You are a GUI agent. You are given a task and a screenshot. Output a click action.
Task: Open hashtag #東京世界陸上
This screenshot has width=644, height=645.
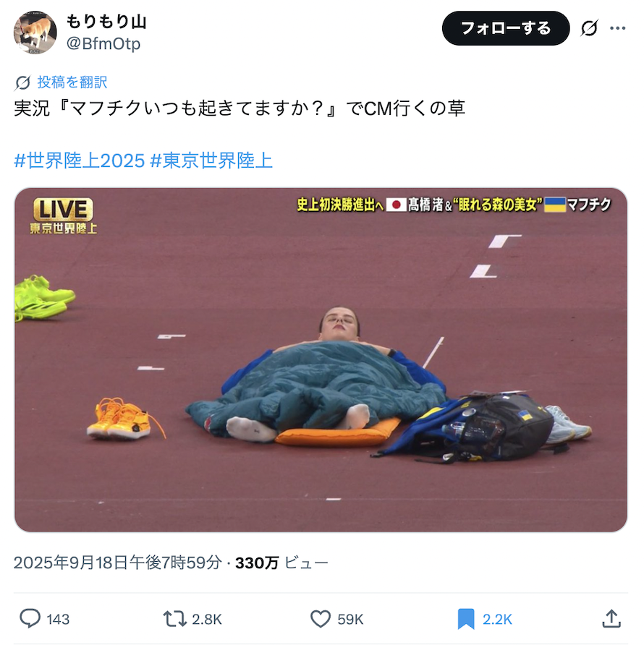coord(211,160)
